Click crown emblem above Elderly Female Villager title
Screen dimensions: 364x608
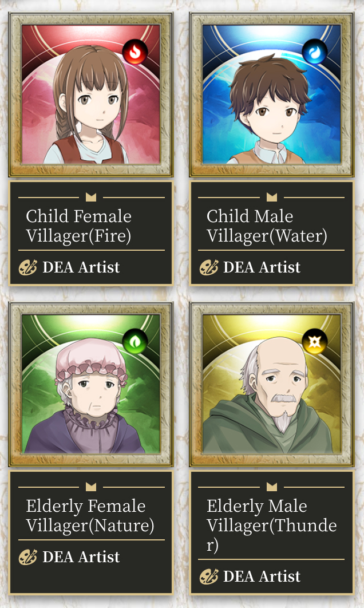(91, 487)
